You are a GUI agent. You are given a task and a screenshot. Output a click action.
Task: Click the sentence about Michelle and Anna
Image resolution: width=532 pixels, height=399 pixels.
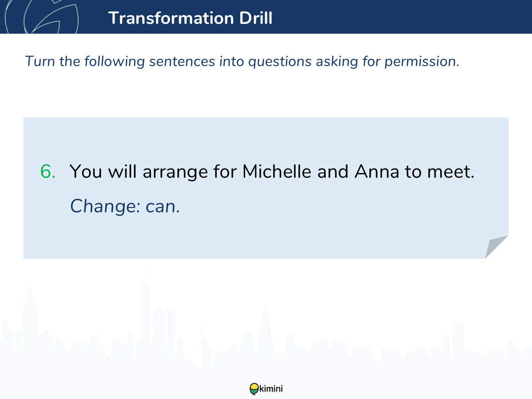click(x=272, y=172)
